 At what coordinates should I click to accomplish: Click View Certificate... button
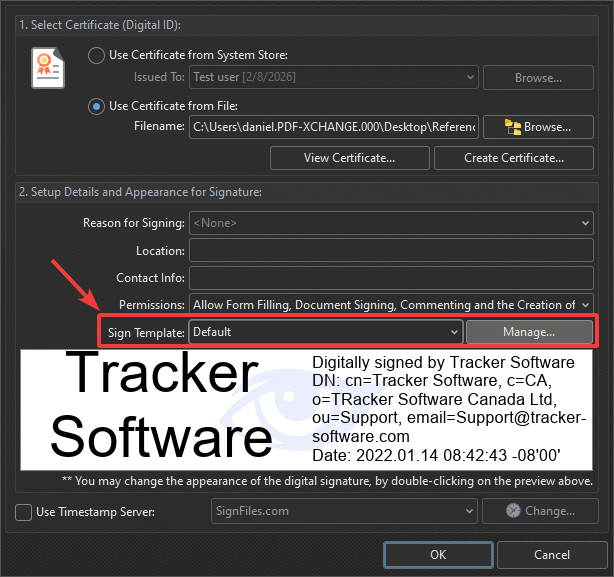349,158
